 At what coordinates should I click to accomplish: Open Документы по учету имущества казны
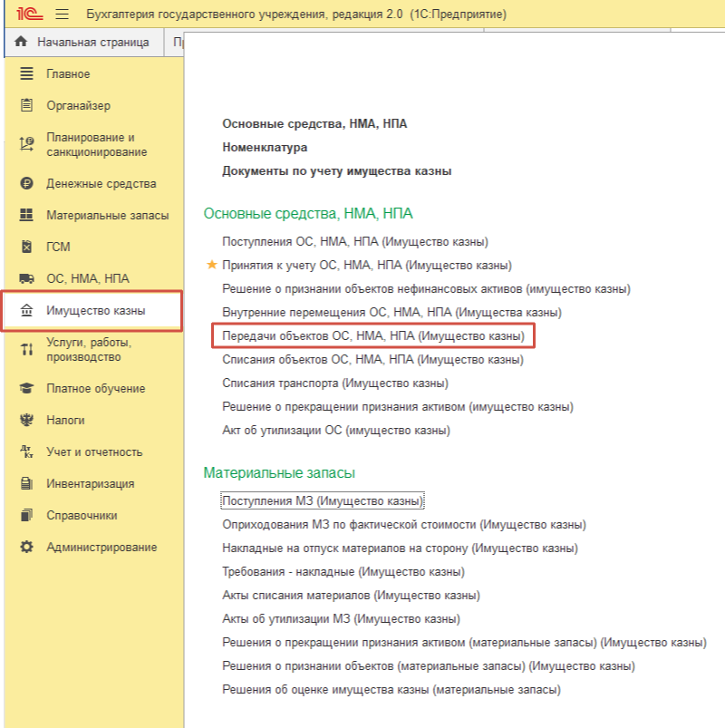[x=336, y=170]
